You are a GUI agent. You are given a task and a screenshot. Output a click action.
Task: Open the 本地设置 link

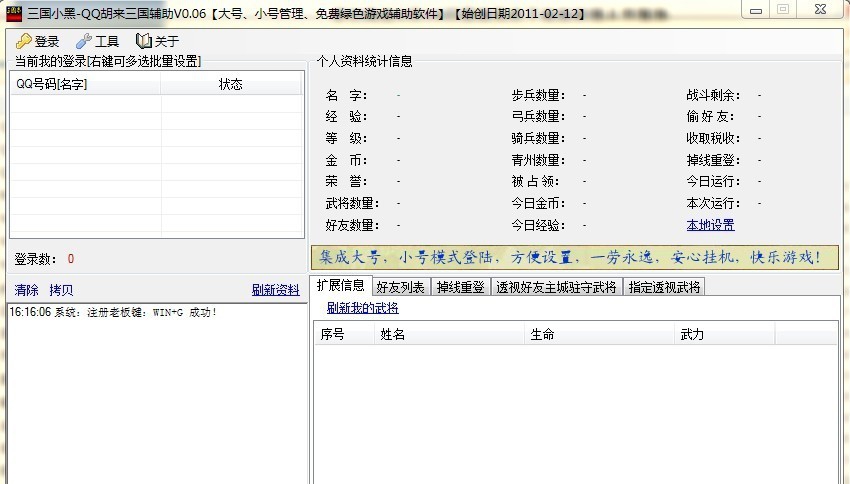point(710,225)
